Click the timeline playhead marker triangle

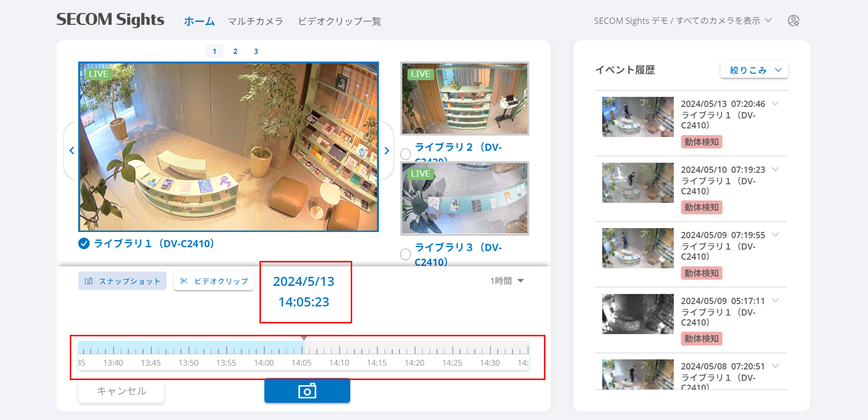pyautogui.click(x=304, y=338)
